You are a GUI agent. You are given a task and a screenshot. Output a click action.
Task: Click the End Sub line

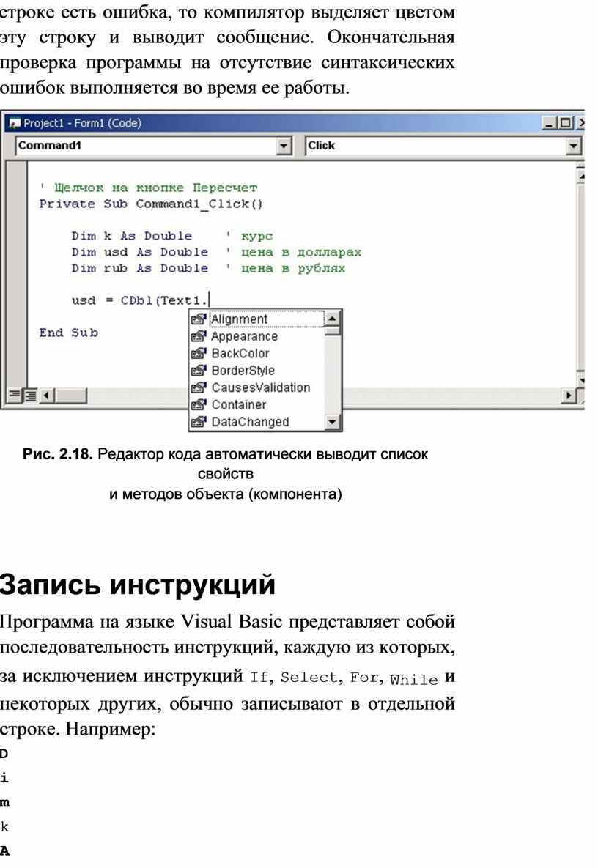coord(68,333)
